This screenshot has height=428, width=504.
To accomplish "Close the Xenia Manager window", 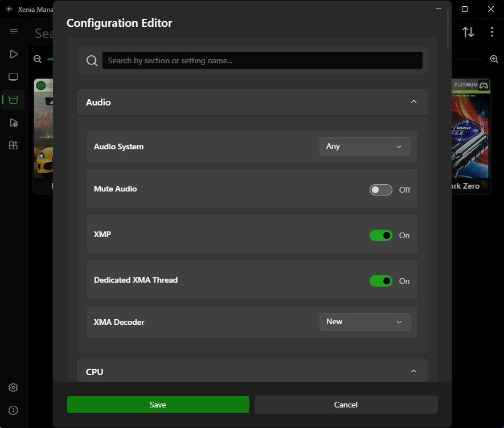I will pos(491,9).
